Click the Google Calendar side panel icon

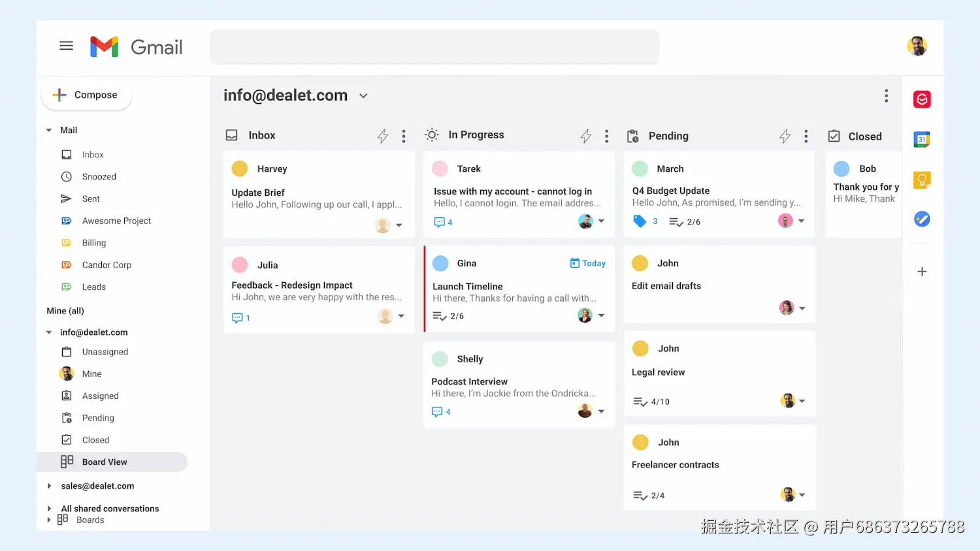pos(921,139)
